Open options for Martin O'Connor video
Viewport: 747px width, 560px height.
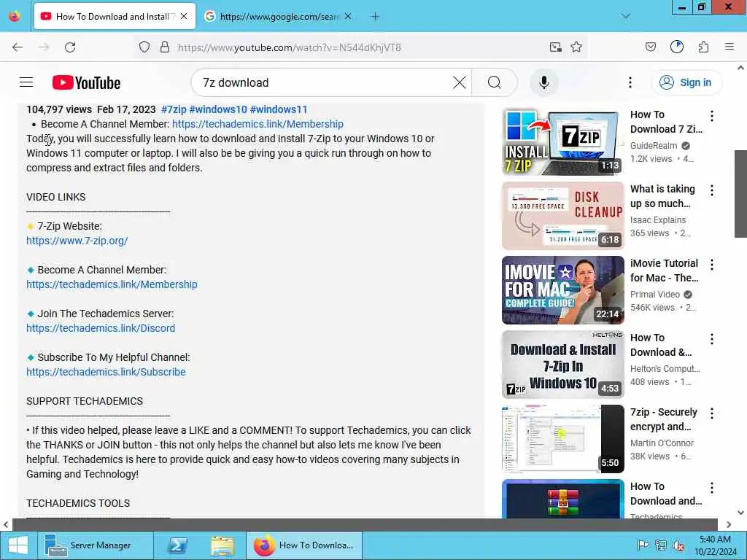click(x=712, y=413)
